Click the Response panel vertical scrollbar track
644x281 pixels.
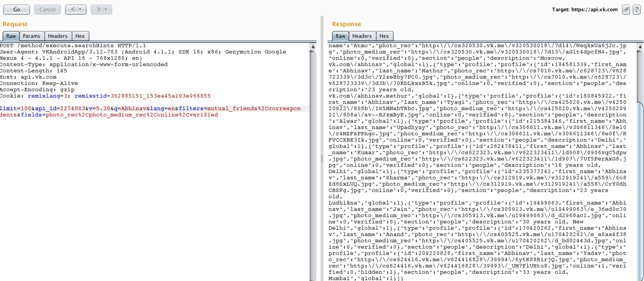pyautogui.click(x=640, y=165)
